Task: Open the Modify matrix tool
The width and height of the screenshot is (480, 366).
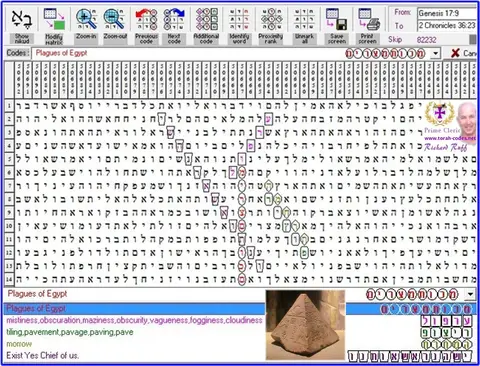Action: 54,26
